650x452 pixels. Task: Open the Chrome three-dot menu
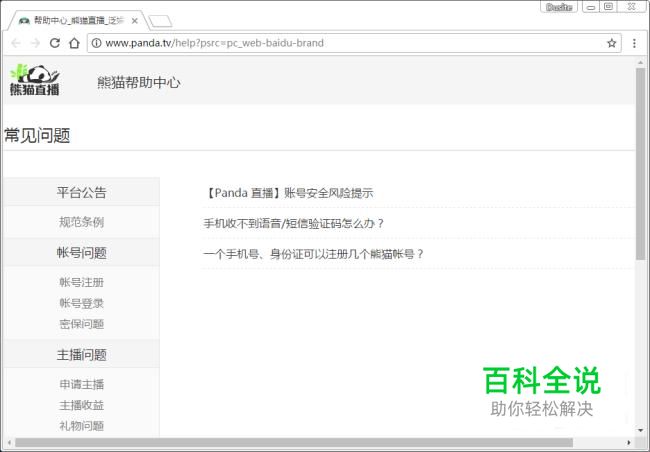tap(634, 43)
